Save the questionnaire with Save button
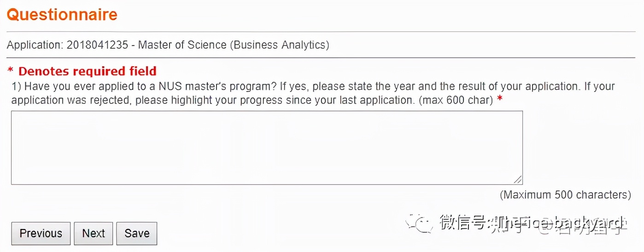The width and height of the screenshot is (644, 252). click(137, 234)
